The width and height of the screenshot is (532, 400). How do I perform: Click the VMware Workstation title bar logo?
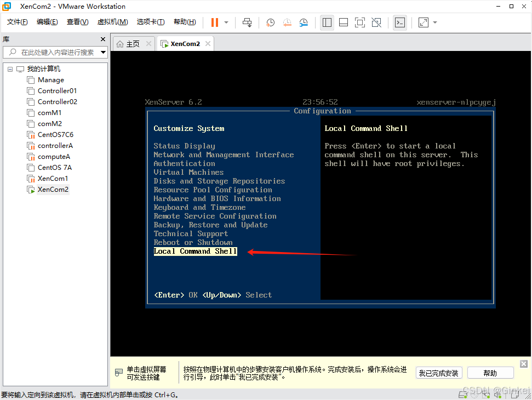coord(7,6)
